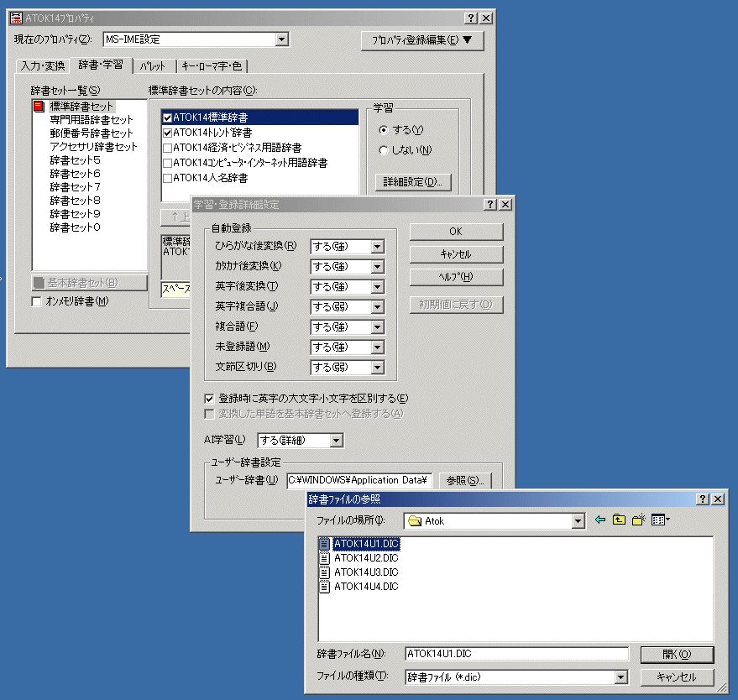Select 辞書セット6 in list
The height and width of the screenshot is (700, 738).
[75, 174]
